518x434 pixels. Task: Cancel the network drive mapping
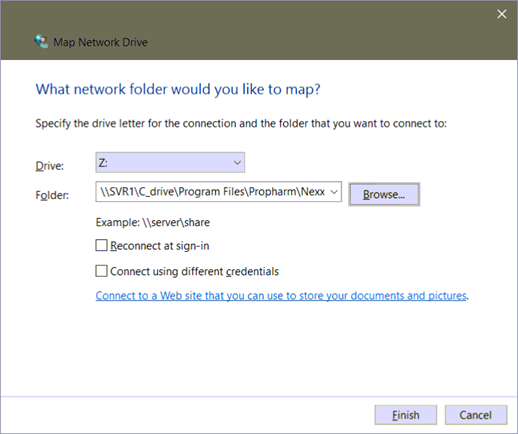coord(476,415)
